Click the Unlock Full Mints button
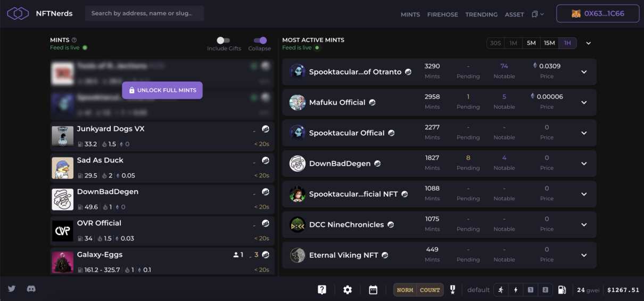Screen dimensions: 644x301 coord(162,90)
